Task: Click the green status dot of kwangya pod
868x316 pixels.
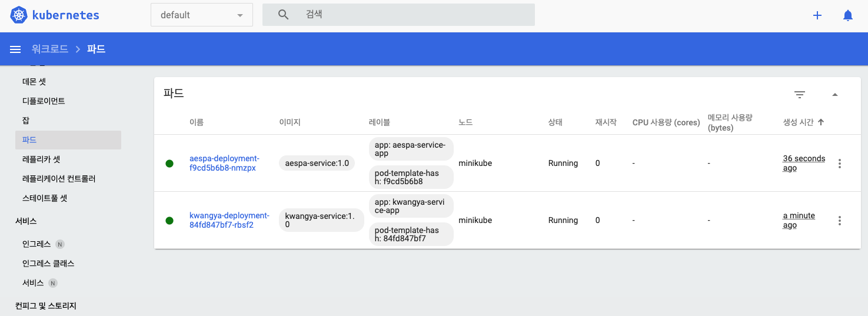Action: point(169,221)
